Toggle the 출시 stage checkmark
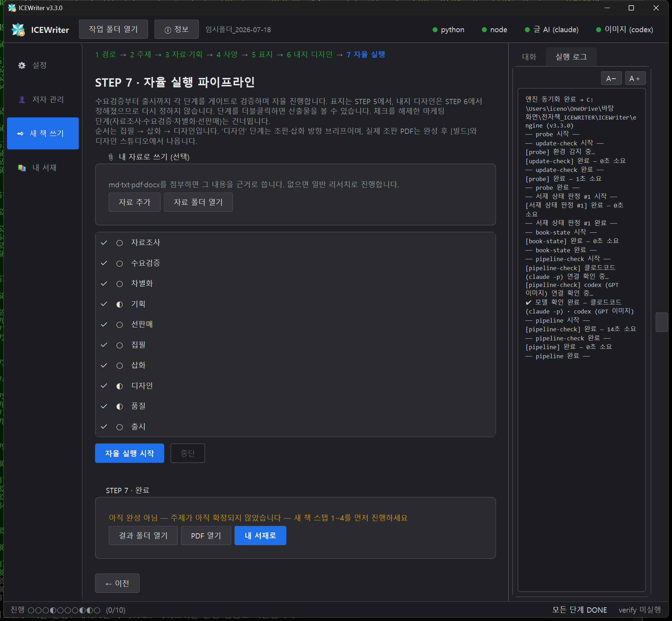Image resolution: width=672 pixels, height=621 pixels. pos(104,427)
